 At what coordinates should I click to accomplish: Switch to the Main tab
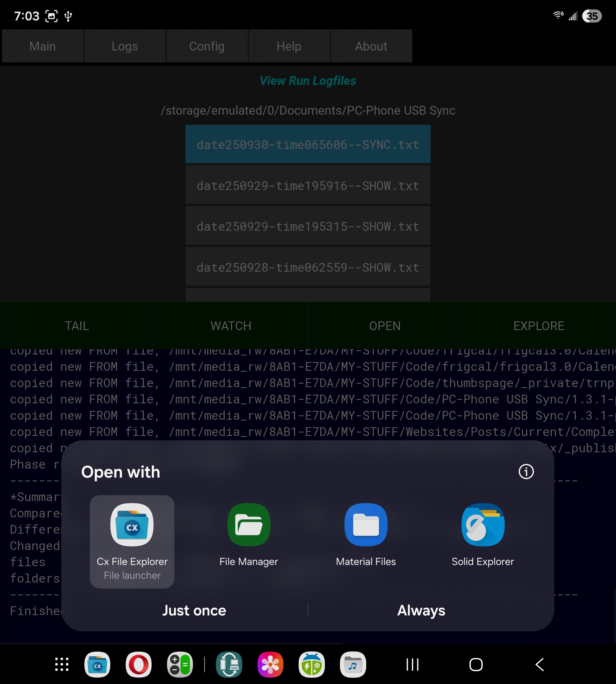[43, 46]
